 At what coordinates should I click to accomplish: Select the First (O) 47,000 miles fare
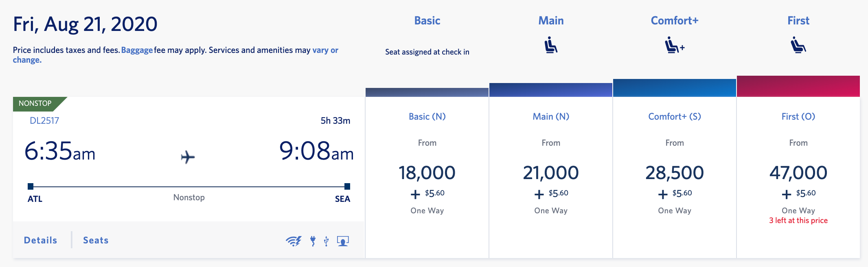coord(798,173)
